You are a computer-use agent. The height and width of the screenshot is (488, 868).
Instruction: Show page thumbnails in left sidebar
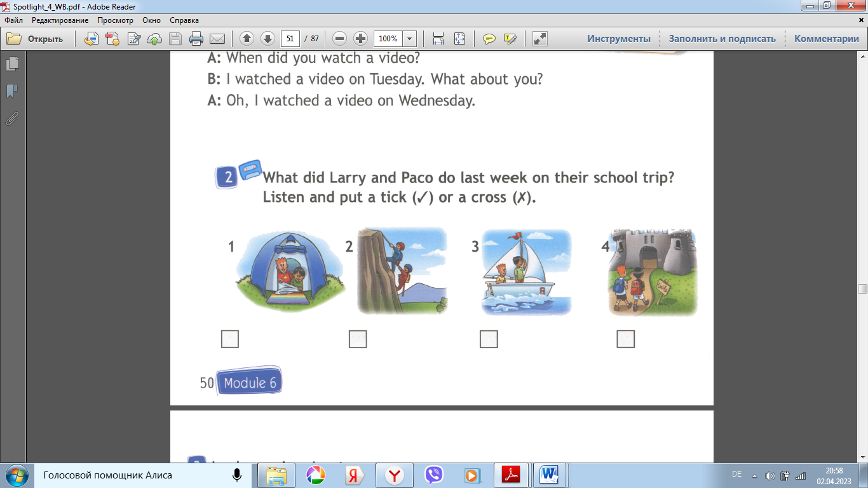click(12, 64)
